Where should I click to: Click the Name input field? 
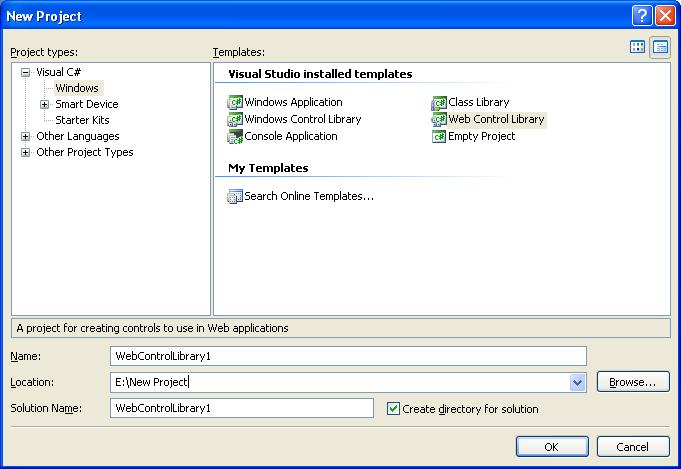pos(348,356)
